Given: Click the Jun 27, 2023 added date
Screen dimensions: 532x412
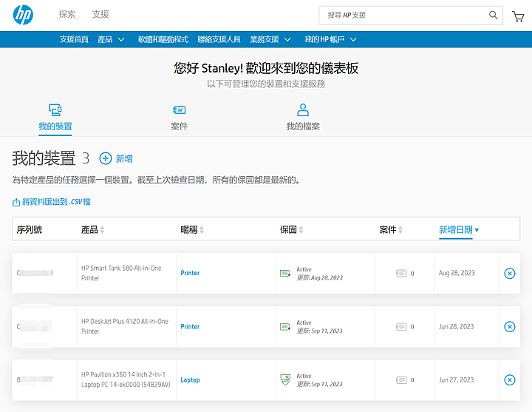Looking at the screenshot, I should pos(457,379).
